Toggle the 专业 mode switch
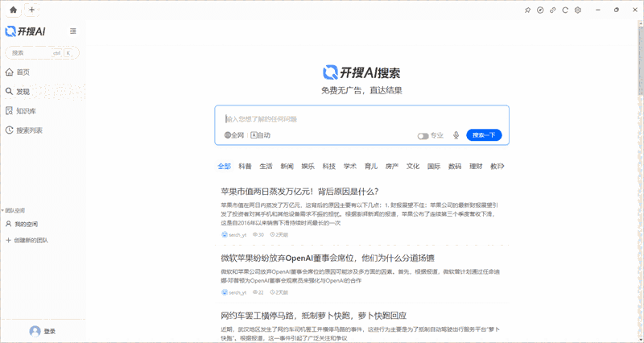The image size is (644, 343). click(423, 136)
